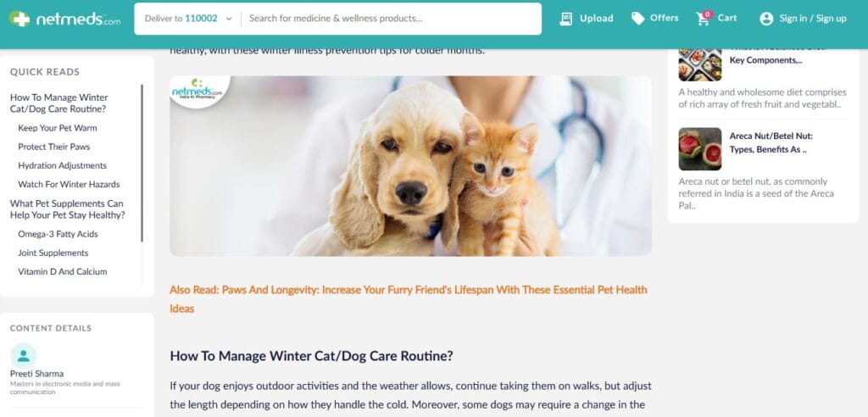
Task: Focus the medicine search input field
Action: click(x=391, y=19)
